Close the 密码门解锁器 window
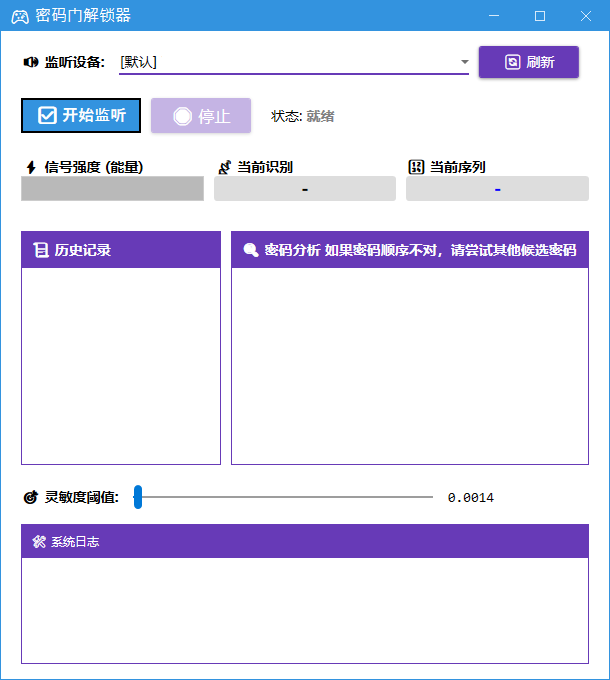The height and width of the screenshot is (680, 610). tap(586, 16)
